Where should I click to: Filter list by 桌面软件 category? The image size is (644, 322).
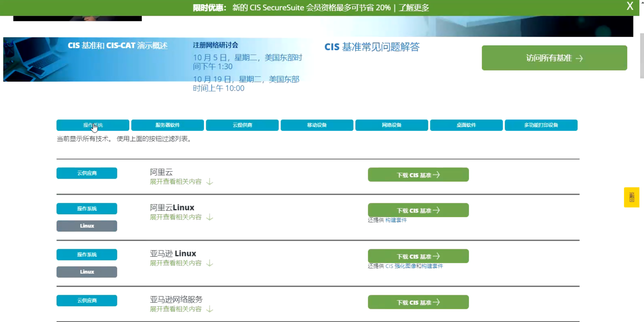click(x=466, y=125)
